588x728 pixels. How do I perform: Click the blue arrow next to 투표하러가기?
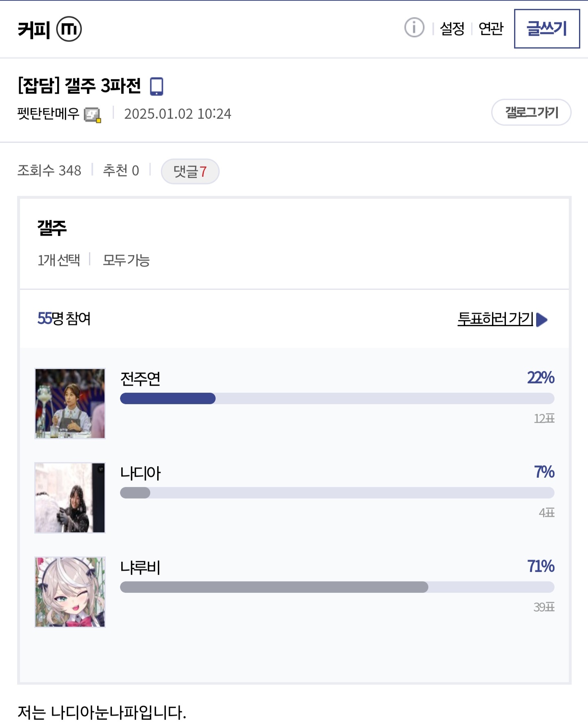[x=542, y=319]
